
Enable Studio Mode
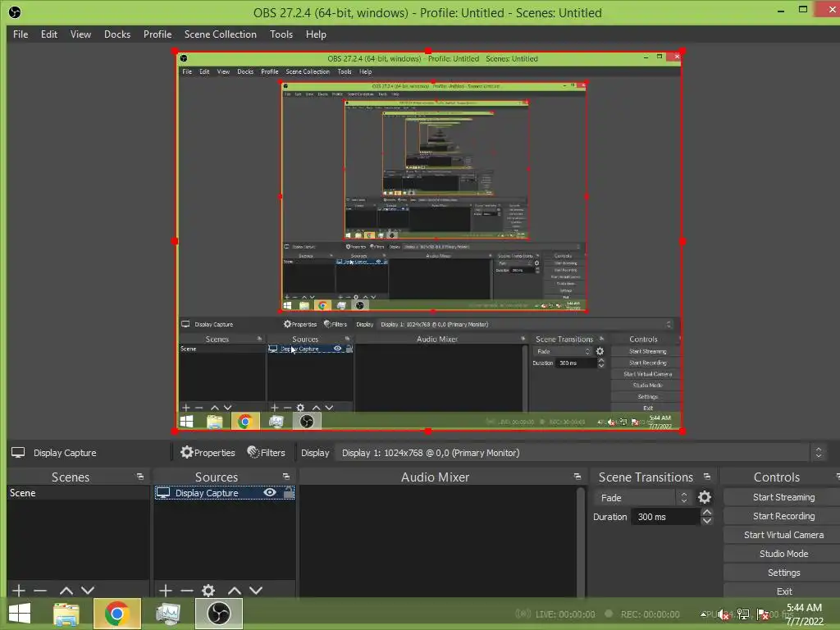coord(783,554)
